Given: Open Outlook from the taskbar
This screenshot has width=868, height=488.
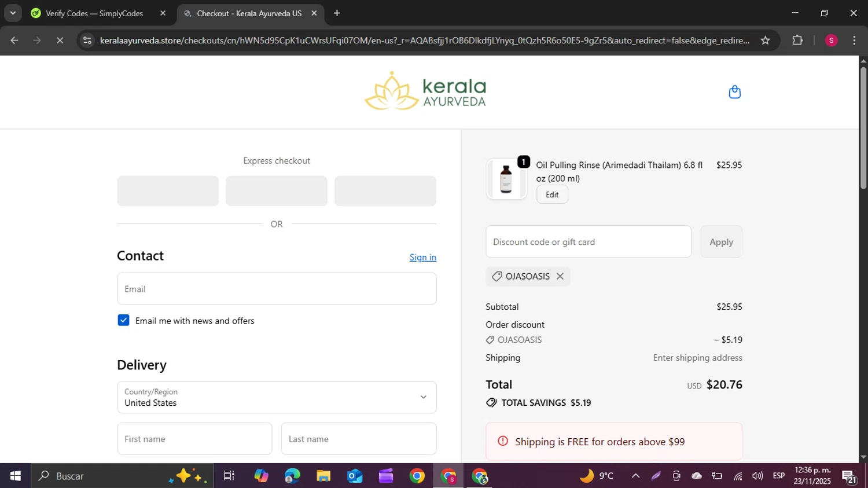Looking at the screenshot, I should pyautogui.click(x=355, y=476).
